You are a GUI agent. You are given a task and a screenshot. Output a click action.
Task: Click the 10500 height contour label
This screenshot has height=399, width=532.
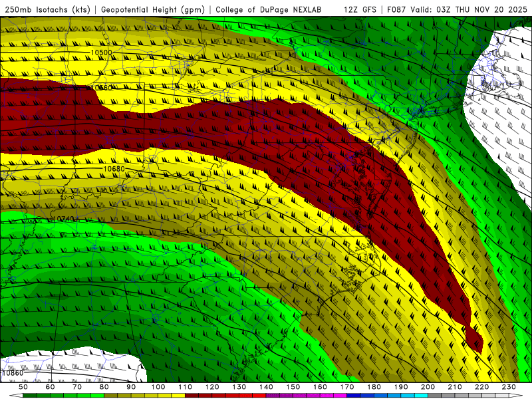click(x=101, y=53)
